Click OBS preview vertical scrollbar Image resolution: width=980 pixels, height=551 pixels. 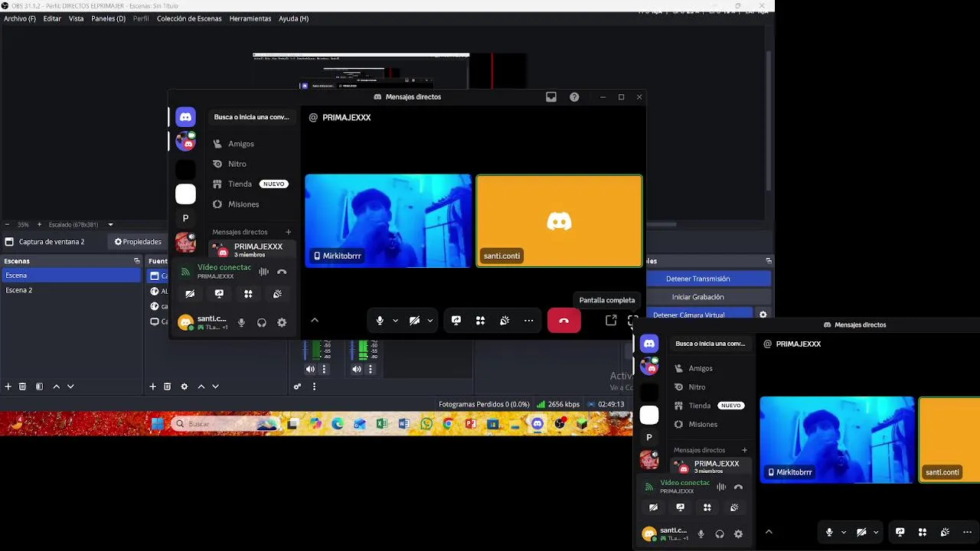[768, 122]
